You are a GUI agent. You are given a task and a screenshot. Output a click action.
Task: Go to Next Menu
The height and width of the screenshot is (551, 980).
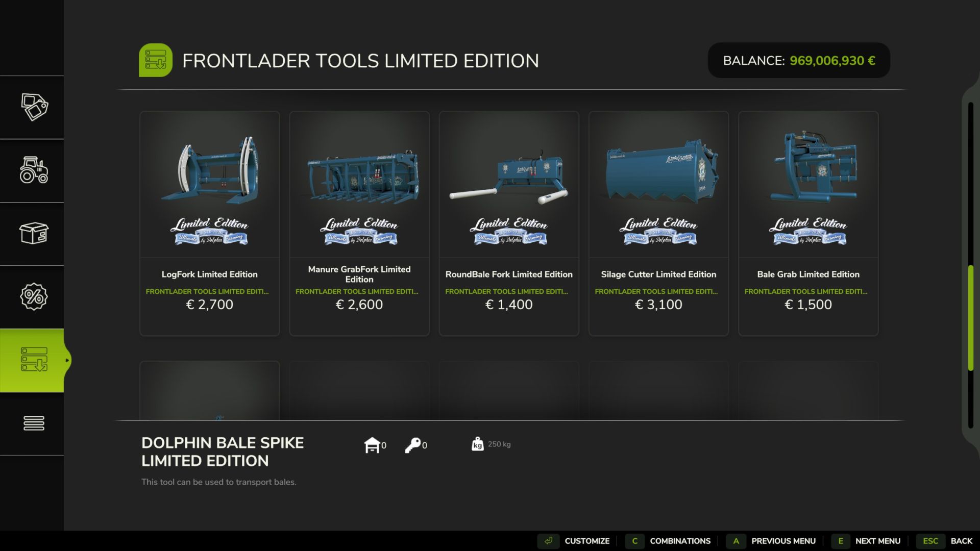(x=866, y=541)
